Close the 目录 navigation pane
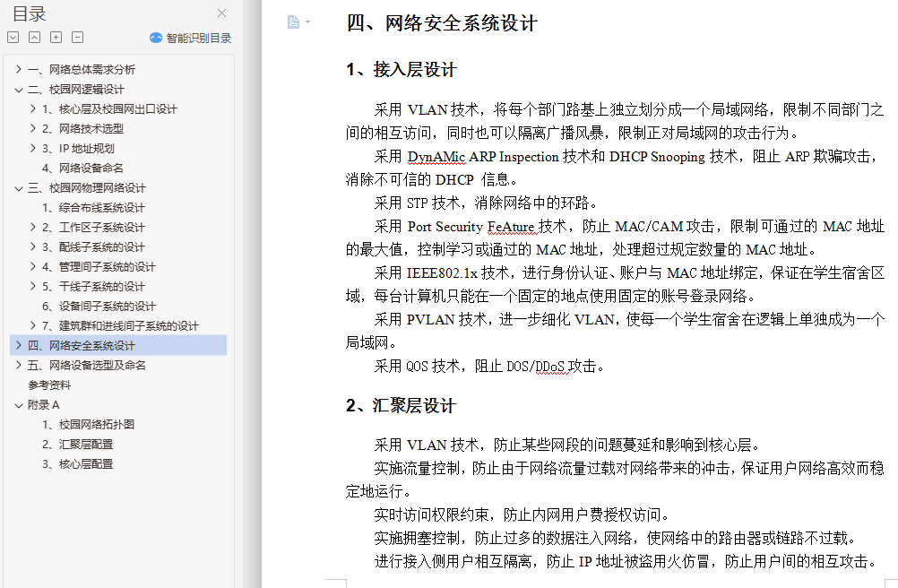This screenshot has height=588, width=898. point(221,13)
